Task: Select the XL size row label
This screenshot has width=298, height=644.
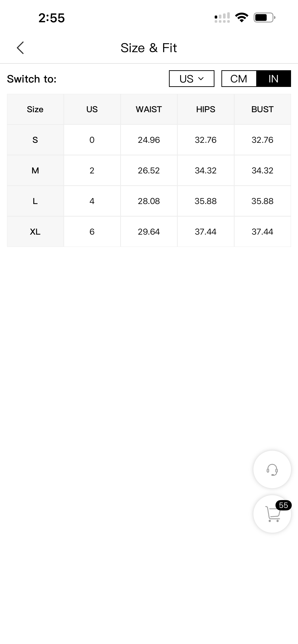Action: [35, 232]
